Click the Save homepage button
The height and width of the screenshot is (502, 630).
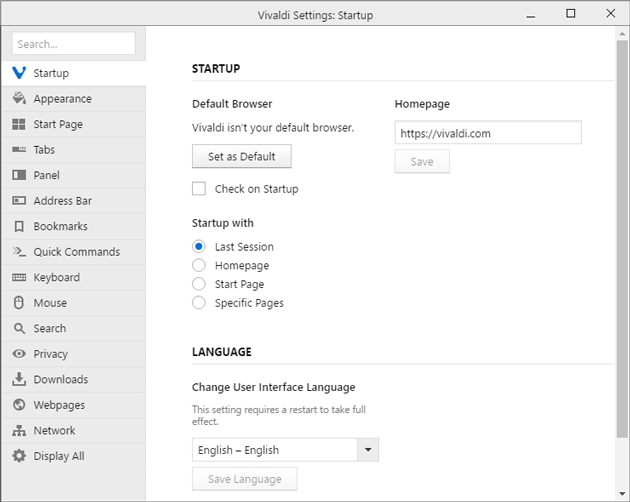coord(422,162)
